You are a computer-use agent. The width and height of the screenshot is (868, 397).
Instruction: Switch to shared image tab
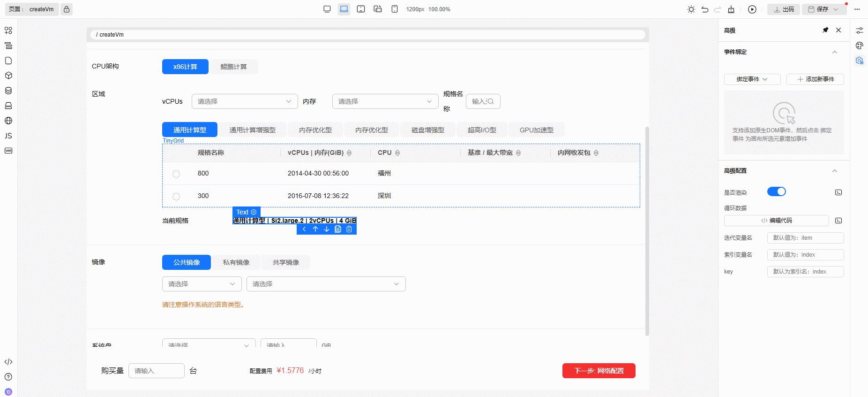point(286,262)
